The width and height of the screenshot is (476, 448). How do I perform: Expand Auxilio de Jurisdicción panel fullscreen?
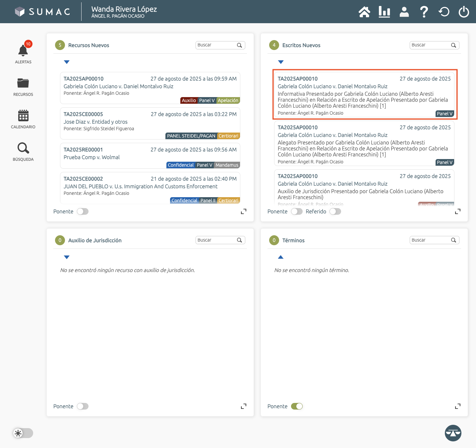pyautogui.click(x=244, y=406)
